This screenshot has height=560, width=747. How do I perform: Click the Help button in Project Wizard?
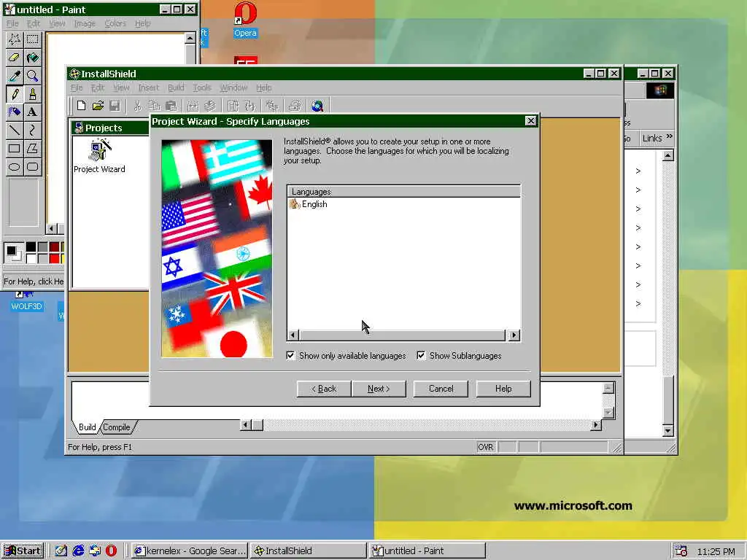point(503,389)
